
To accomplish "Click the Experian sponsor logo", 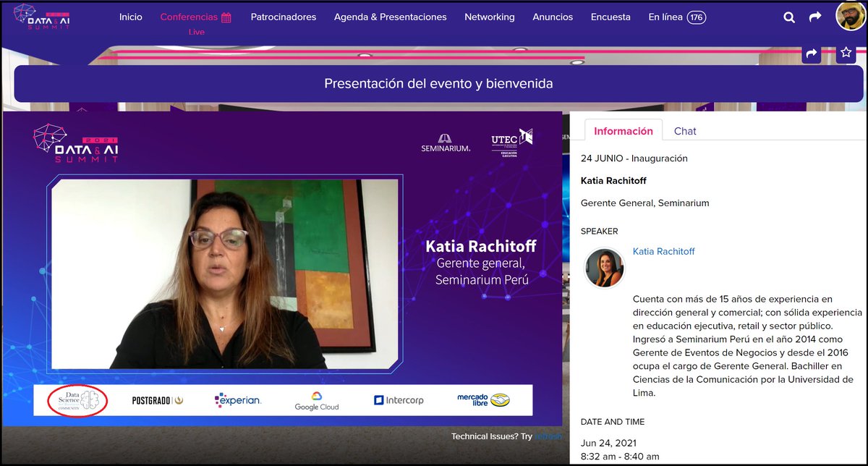I will coord(239,399).
